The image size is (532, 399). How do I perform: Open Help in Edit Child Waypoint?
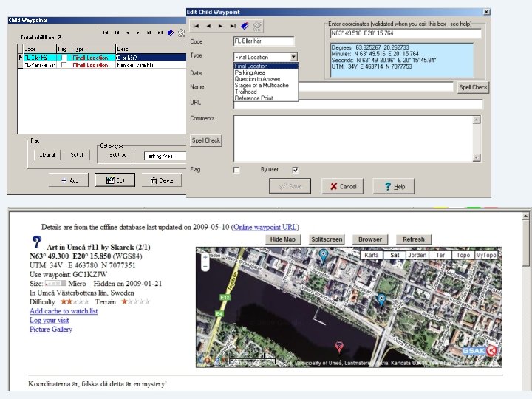click(x=394, y=186)
